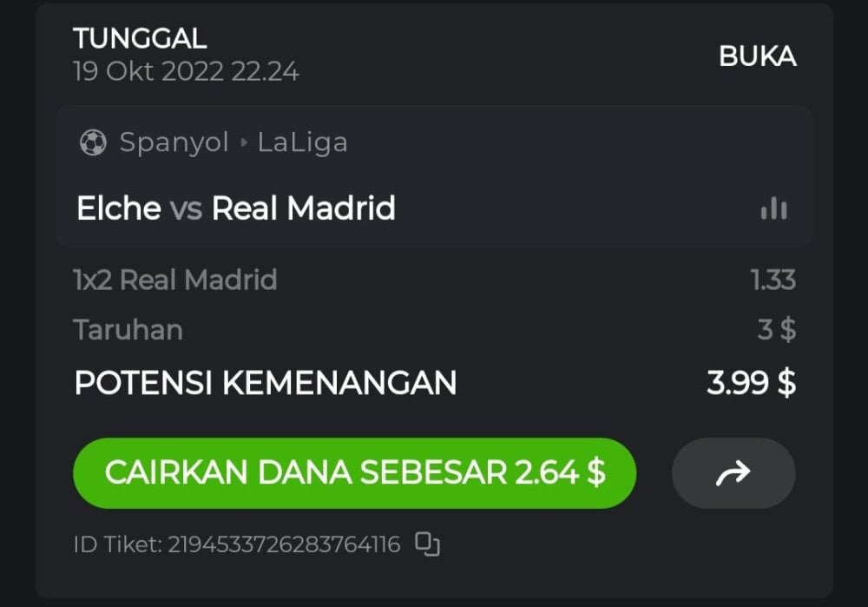This screenshot has height=607, width=868.
Task: Click the Real Madrid team name
Action: (x=304, y=208)
